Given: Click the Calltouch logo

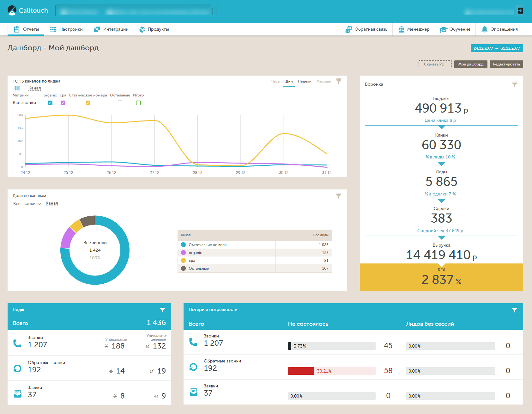Looking at the screenshot, I should [x=28, y=10].
